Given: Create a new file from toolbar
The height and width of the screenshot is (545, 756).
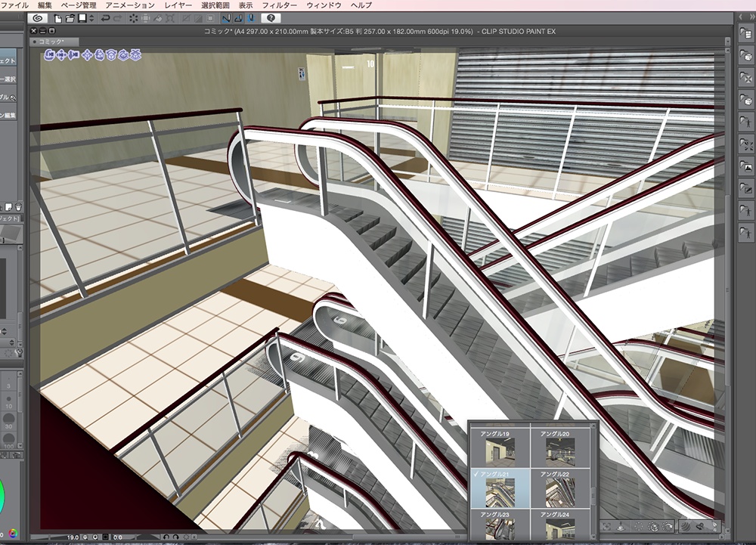Looking at the screenshot, I should point(58,18).
